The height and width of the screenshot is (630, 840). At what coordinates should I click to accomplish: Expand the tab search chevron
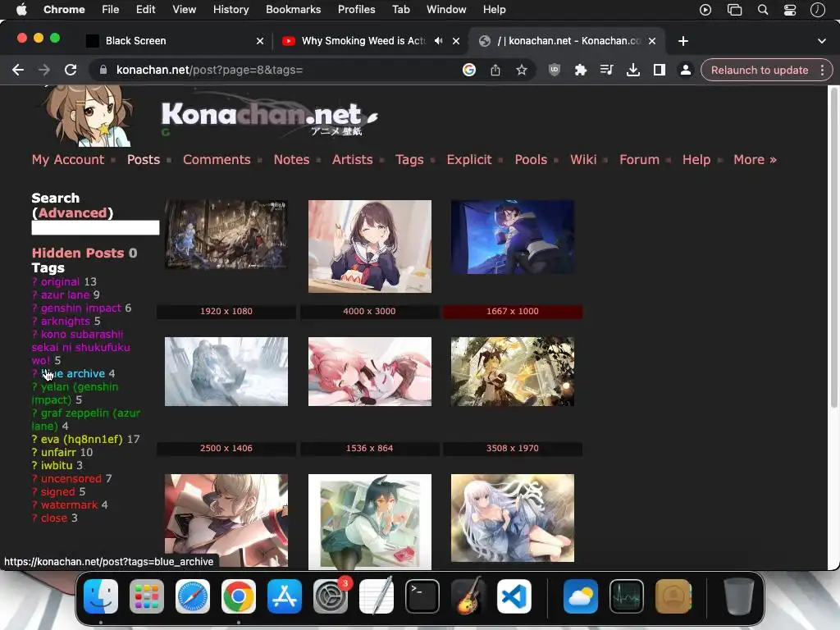click(x=821, y=41)
